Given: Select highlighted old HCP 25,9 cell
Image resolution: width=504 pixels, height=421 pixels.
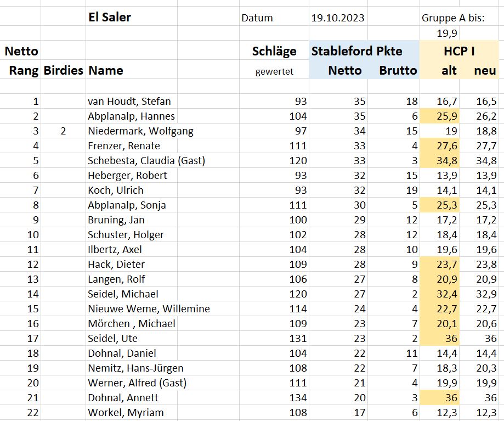Looking at the screenshot, I should coord(439,116).
